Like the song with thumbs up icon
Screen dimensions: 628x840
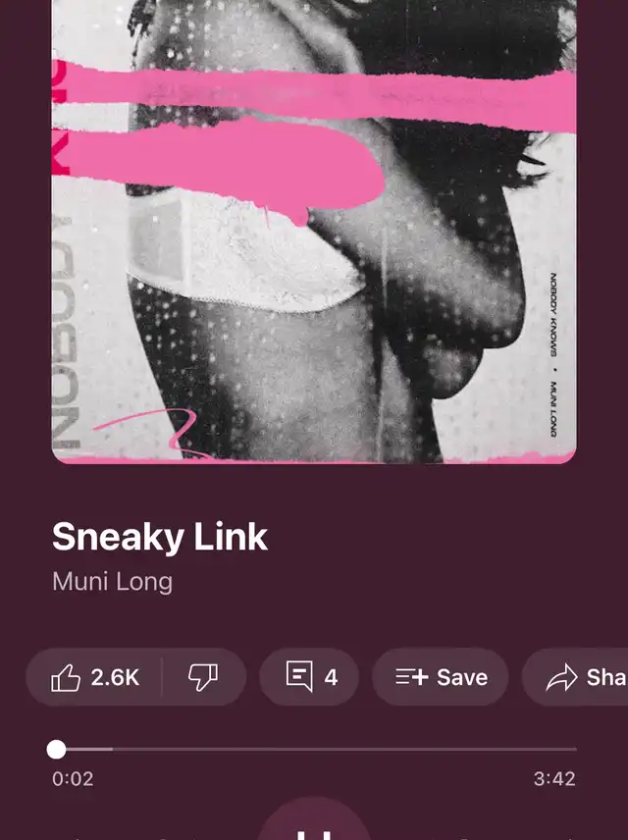pyautogui.click(x=66, y=678)
